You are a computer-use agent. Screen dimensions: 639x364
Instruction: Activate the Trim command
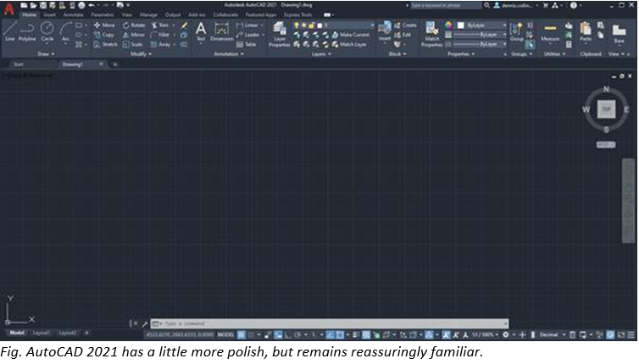(160, 25)
